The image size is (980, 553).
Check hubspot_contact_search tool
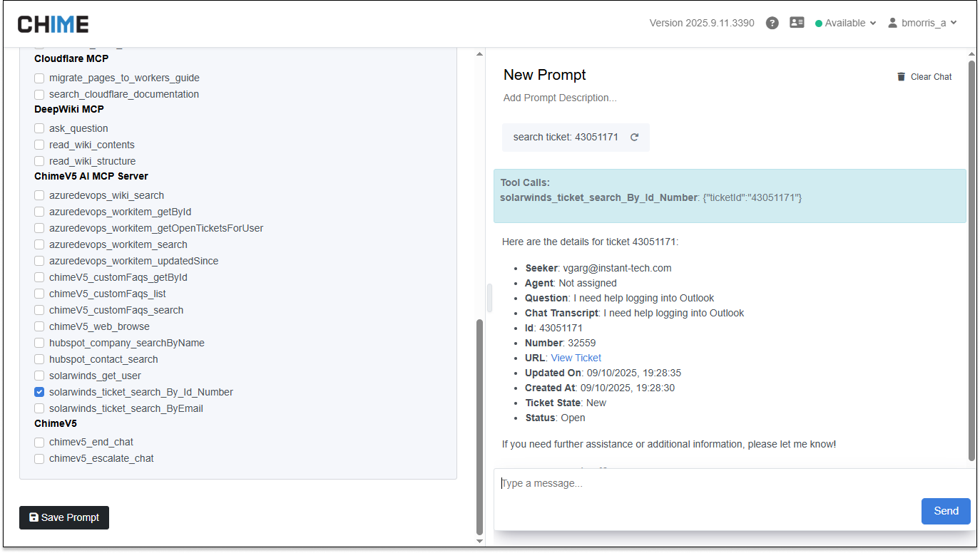[39, 359]
